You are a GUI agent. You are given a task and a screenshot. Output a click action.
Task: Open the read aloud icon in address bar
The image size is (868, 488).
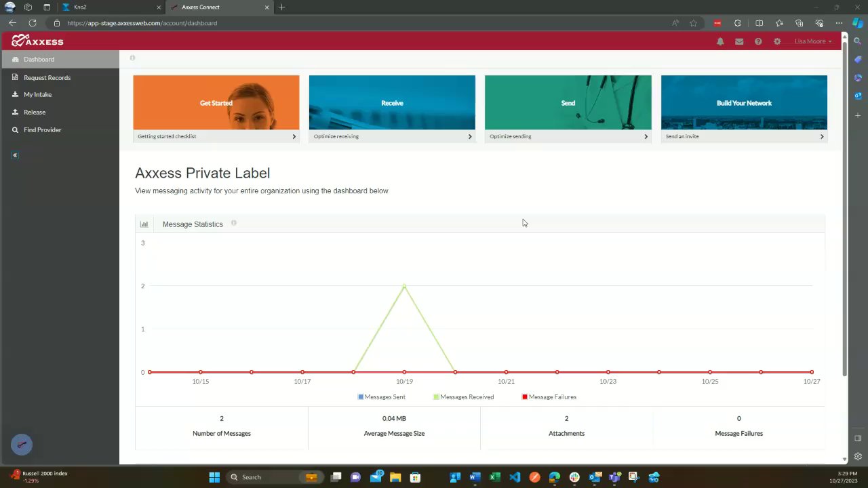(x=675, y=23)
